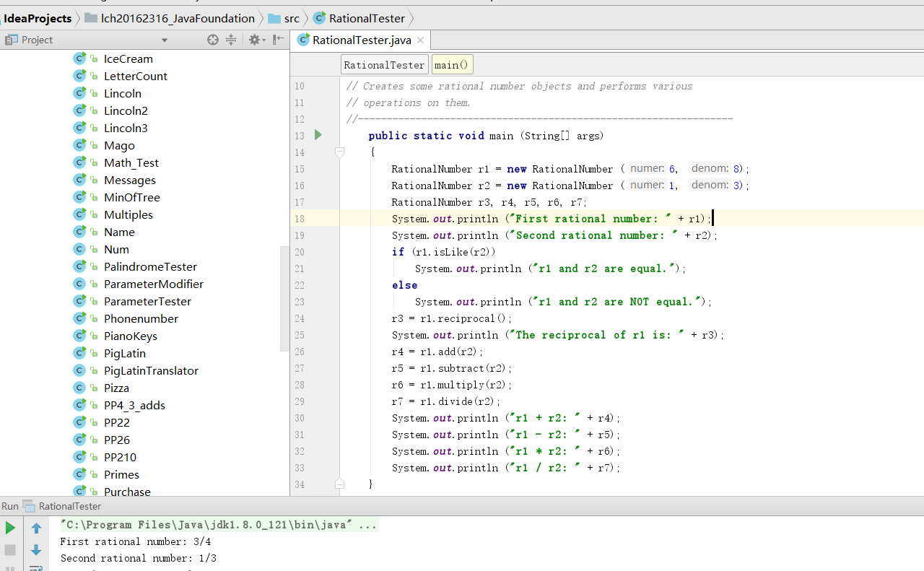The image size is (924, 571).
Task: Click the run configuration icon beside RationalTester tab
Action: [29, 506]
